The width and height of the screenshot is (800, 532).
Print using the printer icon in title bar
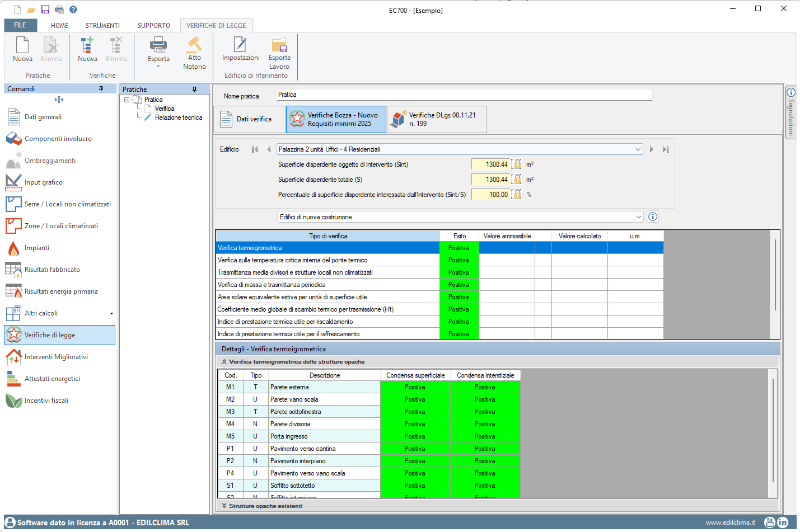click(x=59, y=10)
